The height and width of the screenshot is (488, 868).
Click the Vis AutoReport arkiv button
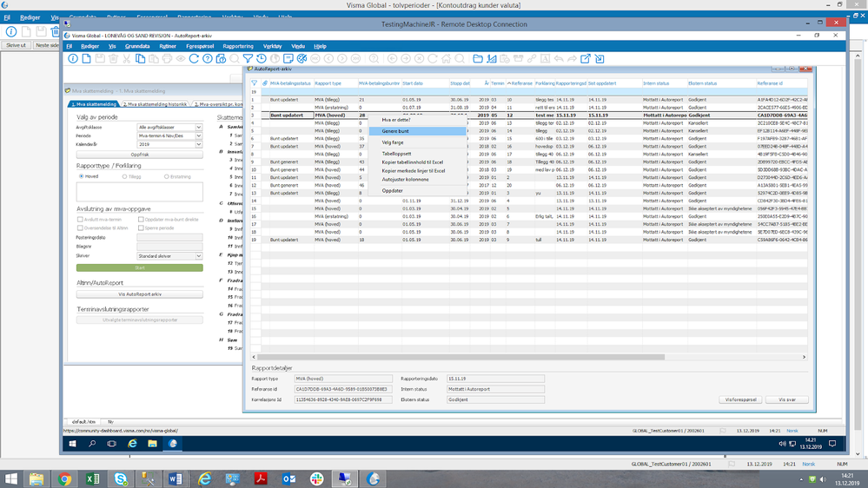140,294
